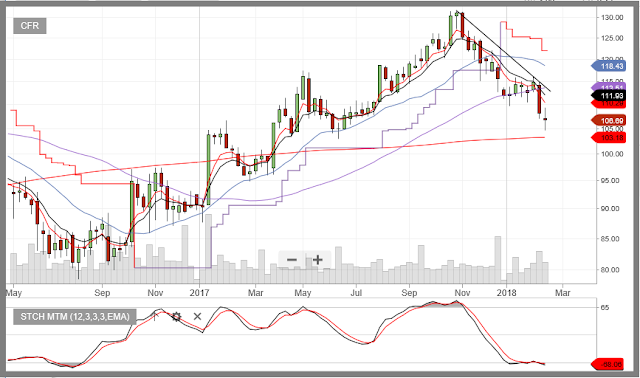
Task: Click the 130.00 price axis label
Action: pos(612,18)
